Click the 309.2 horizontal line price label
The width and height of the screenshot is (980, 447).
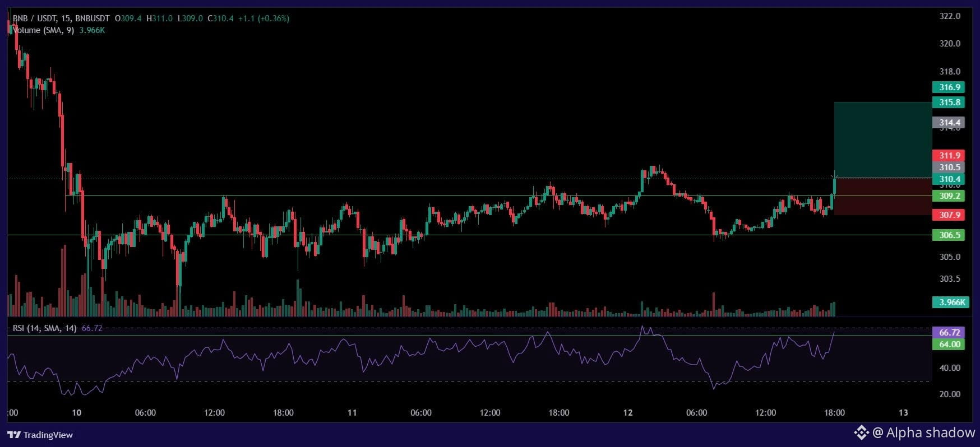coord(949,196)
